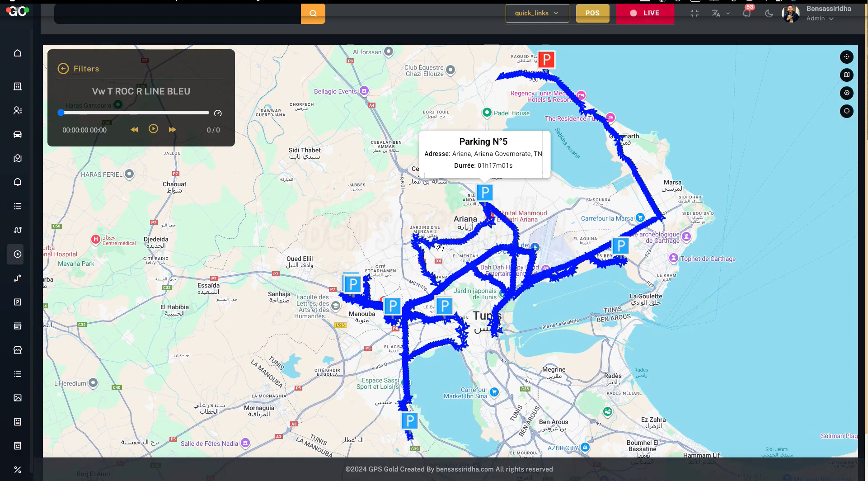The width and height of the screenshot is (868, 481).
Task: Toggle the LIVE tracking button
Action: pos(645,13)
